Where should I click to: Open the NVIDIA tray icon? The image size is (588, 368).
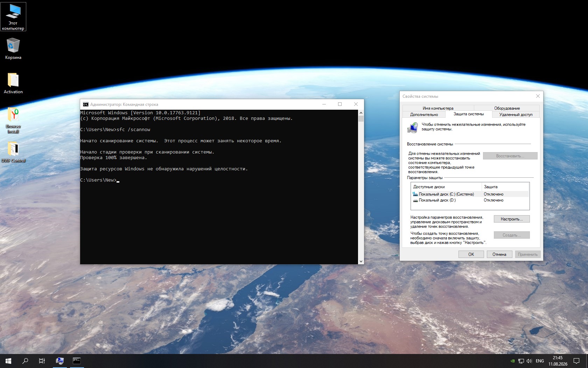pos(513,361)
